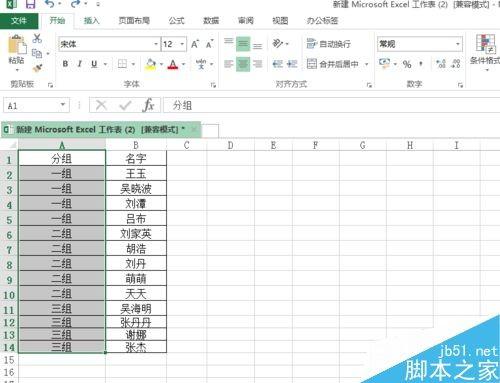Open the font size 12 dropdown
This screenshot has height=383, width=500.
coord(182,44)
